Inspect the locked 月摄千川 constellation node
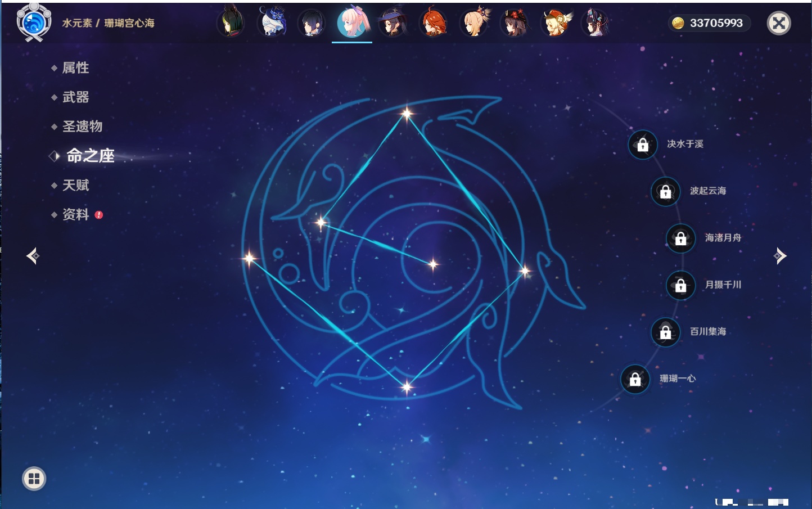 680,285
